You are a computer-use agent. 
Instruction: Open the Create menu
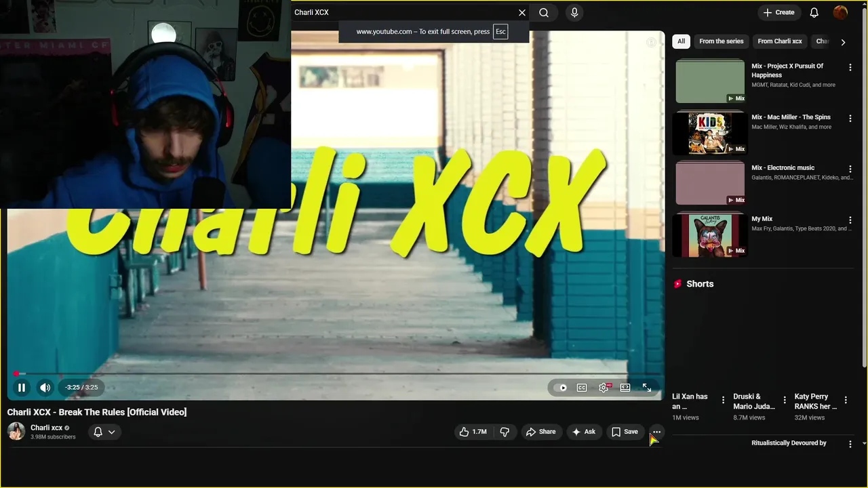click(779, 12)
